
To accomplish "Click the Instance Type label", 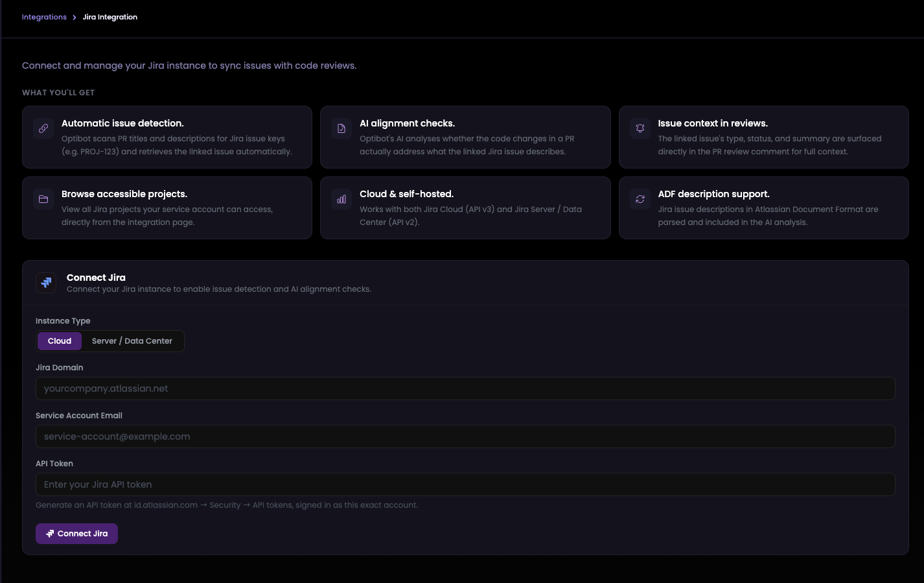I will click(x=63, y=321).
